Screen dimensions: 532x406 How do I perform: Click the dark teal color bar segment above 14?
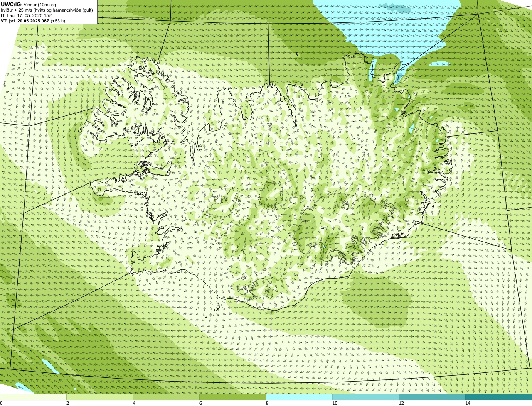(499, 397)
